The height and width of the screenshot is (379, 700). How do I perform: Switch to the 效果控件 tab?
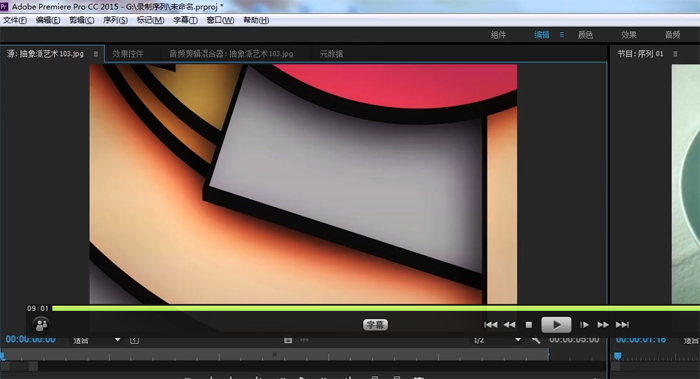coord(128,54)
